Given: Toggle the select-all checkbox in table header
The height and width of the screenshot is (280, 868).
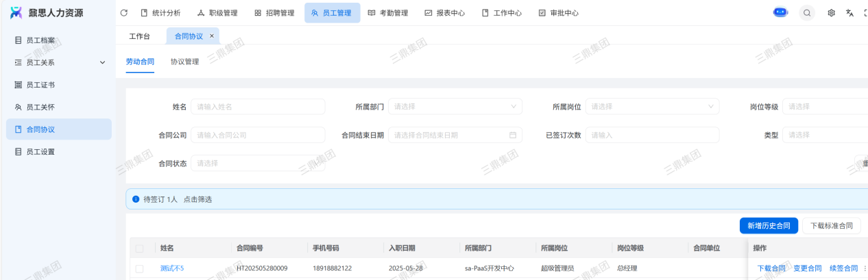Looking at the screenshot, I should click(x=140, y=249).
